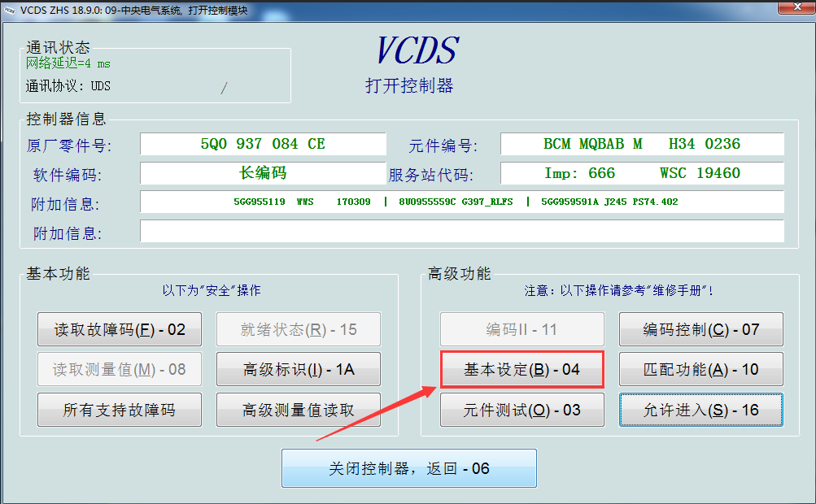Click the label 元件编号:

(x=443, y=146)
